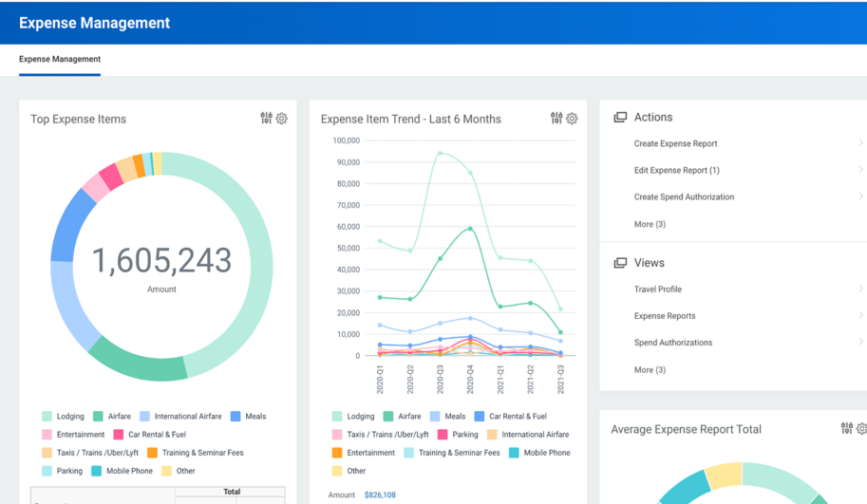
Task: Toggle Taxis / Trains legend in Trend chart
Action: click(381, 435)
